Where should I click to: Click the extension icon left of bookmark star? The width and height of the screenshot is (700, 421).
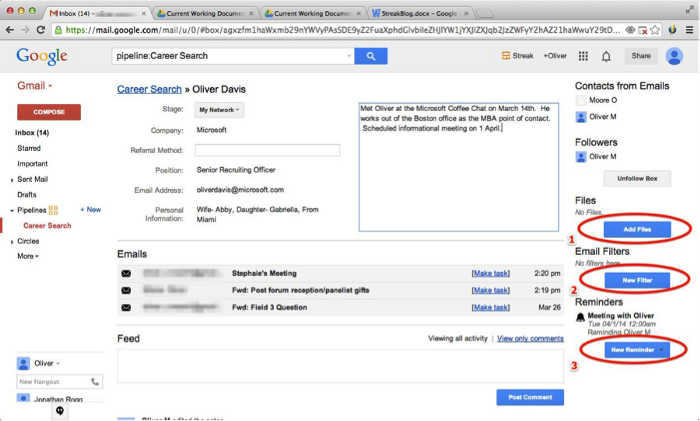[x=642, y=30]
